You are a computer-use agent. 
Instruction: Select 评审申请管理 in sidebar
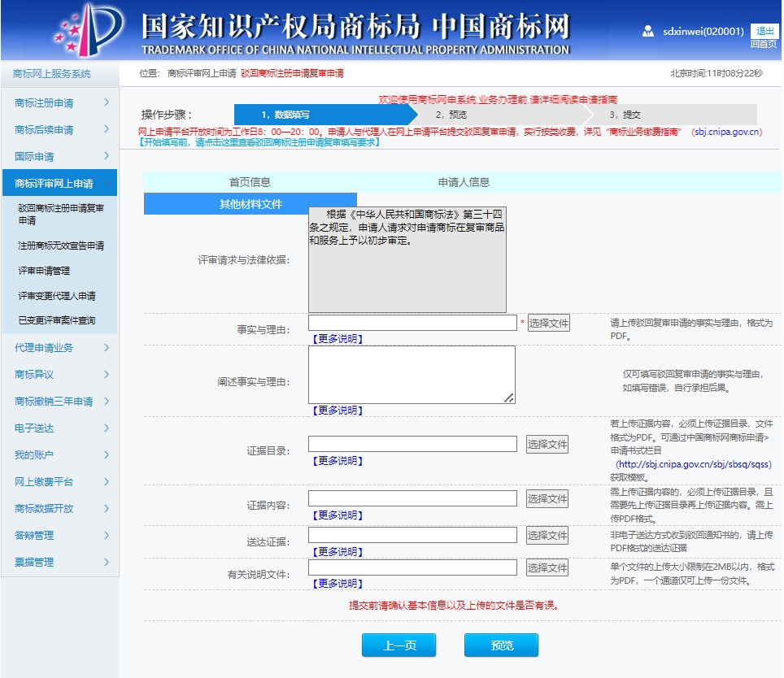pos(44,271)
